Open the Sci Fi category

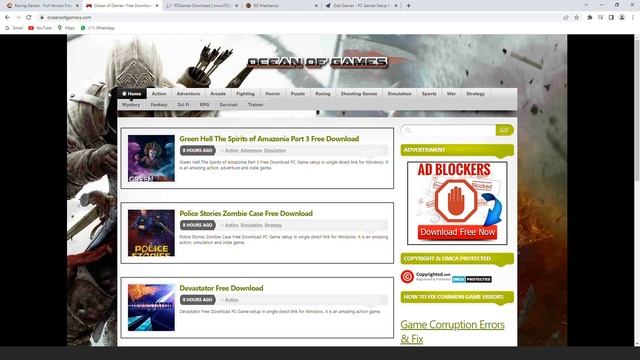(183, 104)
